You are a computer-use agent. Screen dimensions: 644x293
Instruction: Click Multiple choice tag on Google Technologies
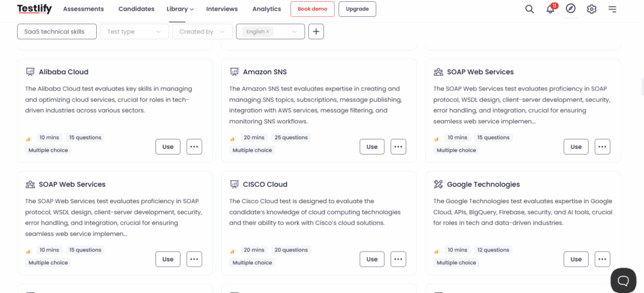tap(457, 263)
